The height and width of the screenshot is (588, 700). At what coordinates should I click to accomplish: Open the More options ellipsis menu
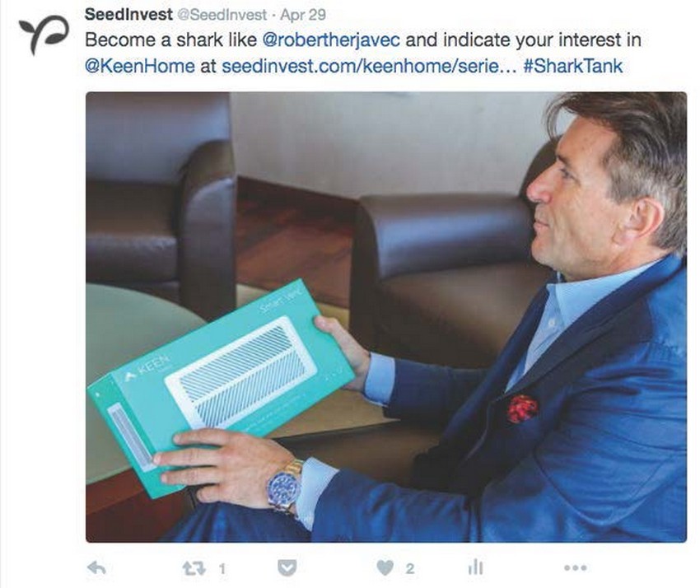click(575, 567)
